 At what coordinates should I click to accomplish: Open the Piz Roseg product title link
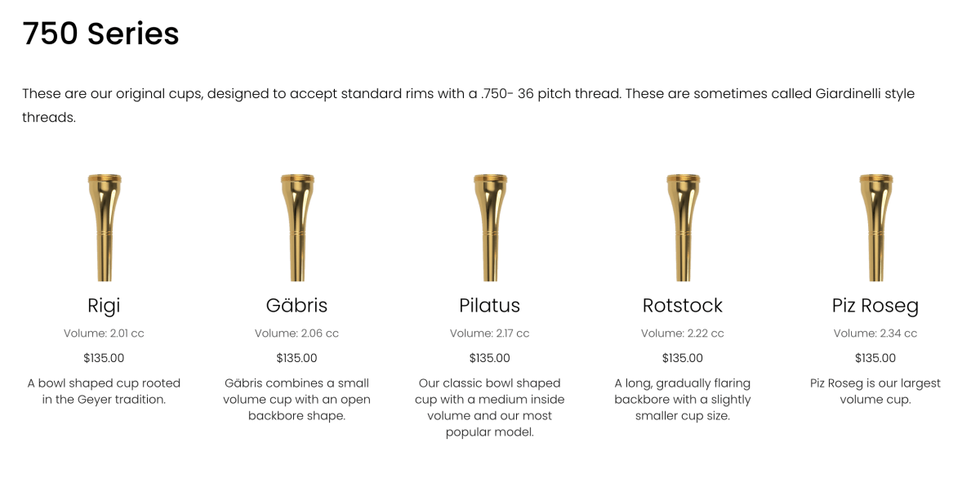pyautogui.click(x=875, y=306)
